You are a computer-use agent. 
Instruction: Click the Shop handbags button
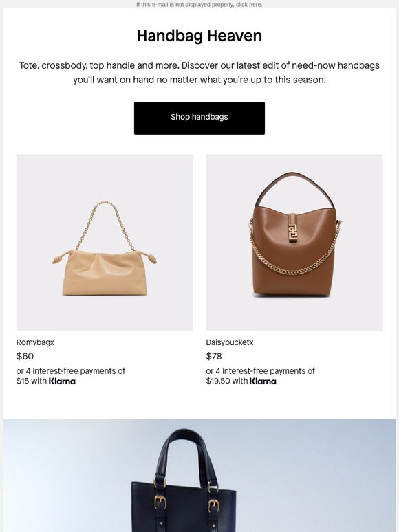click(x=199, y=118)
